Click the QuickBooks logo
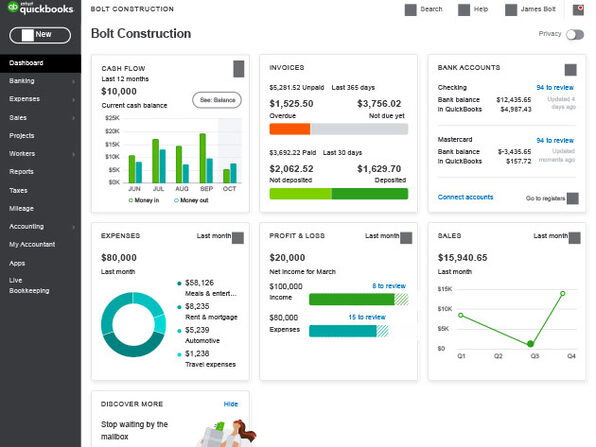596x447 pixels. tap(41, 8)
